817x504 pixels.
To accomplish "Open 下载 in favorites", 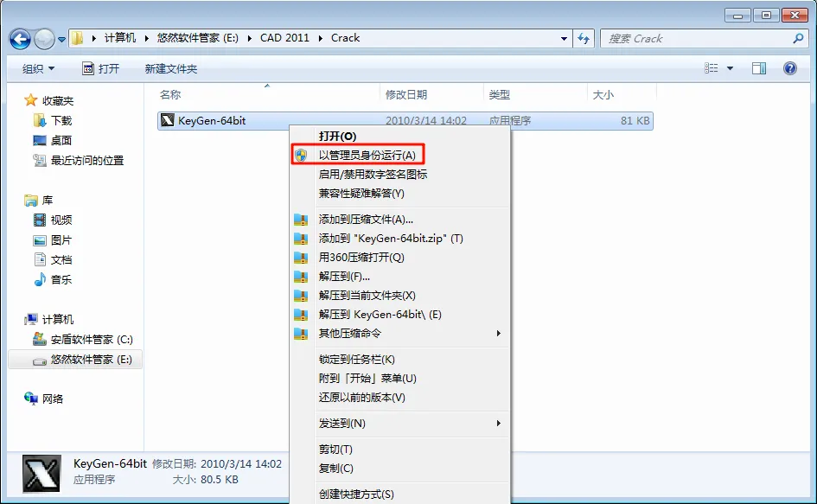I will click(x=61, y=120).
